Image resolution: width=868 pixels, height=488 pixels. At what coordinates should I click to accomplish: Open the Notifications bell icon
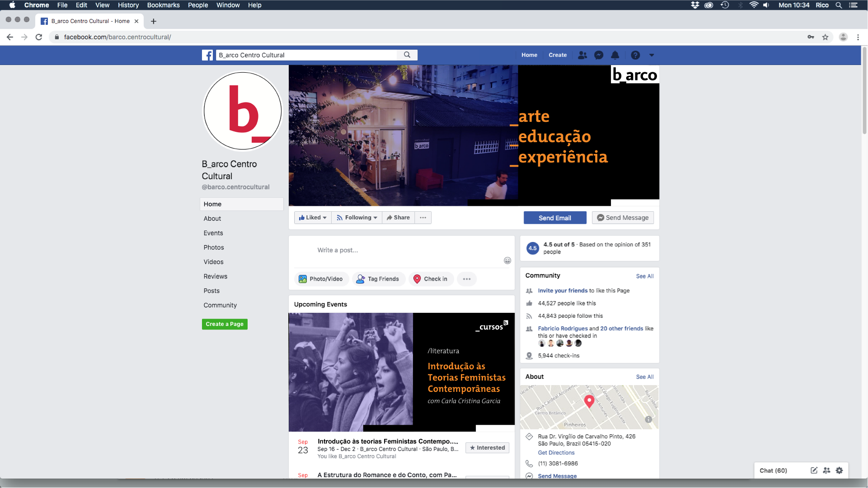(615, 55)
